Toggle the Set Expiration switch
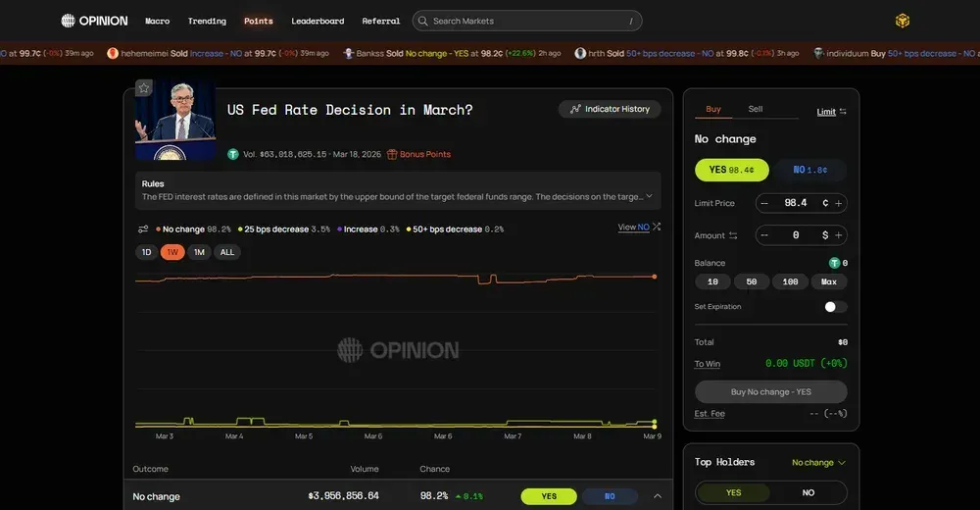This screenshot has height=510, width=980. click(x=835, y=307)
